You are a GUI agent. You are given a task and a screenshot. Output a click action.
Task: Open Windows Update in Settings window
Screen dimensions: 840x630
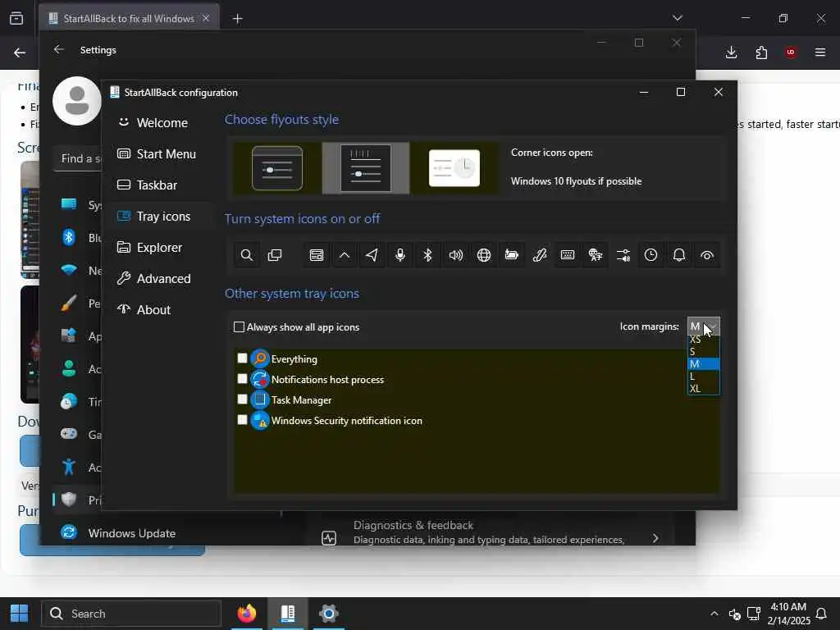(131, 533)
